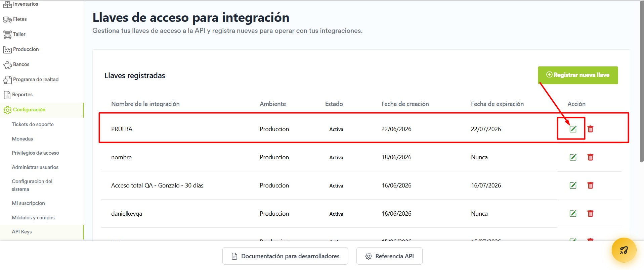This screenshot has width=644, height=270.
Task: Click the Producción factory icon
Action: pos(7,50)
